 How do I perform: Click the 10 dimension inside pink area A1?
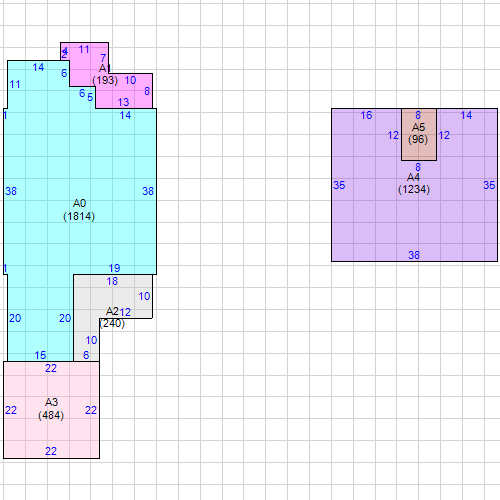pos(130,80)
